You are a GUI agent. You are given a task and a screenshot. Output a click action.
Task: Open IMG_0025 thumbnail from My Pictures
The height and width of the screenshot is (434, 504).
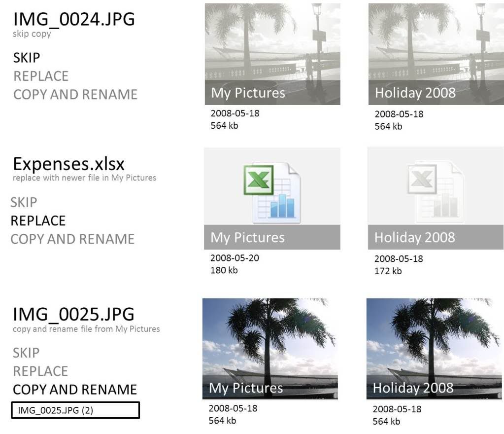tap(270, 349)
